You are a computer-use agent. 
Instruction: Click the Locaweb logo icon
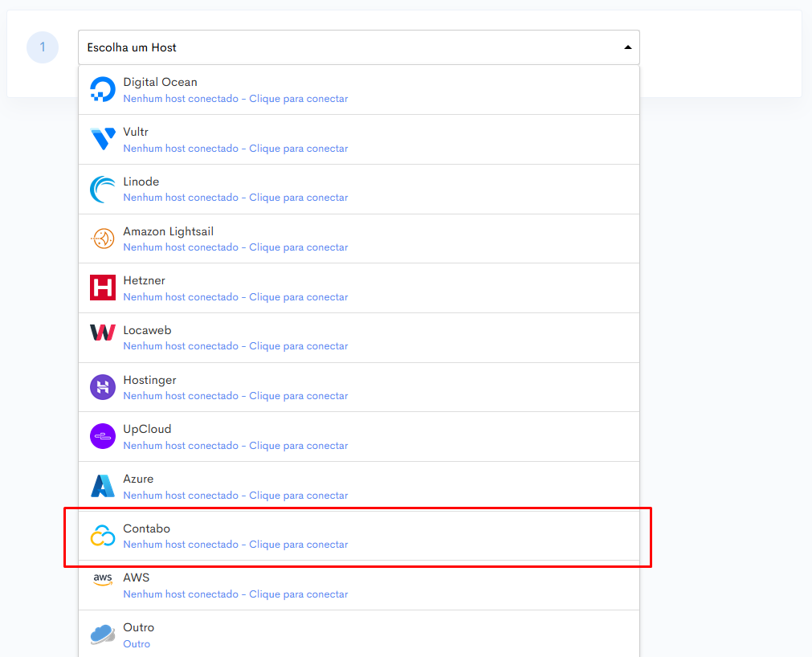coord(103,333)
